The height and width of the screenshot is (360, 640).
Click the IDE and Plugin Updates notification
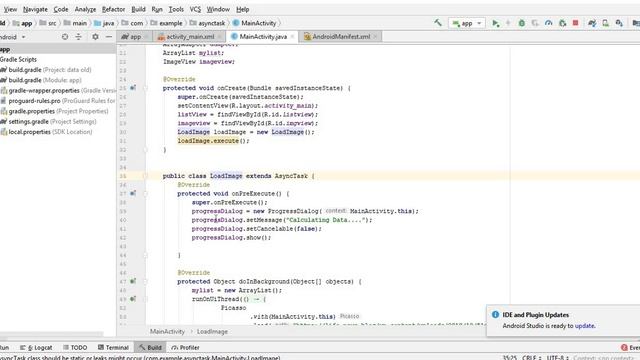point(563,320)
